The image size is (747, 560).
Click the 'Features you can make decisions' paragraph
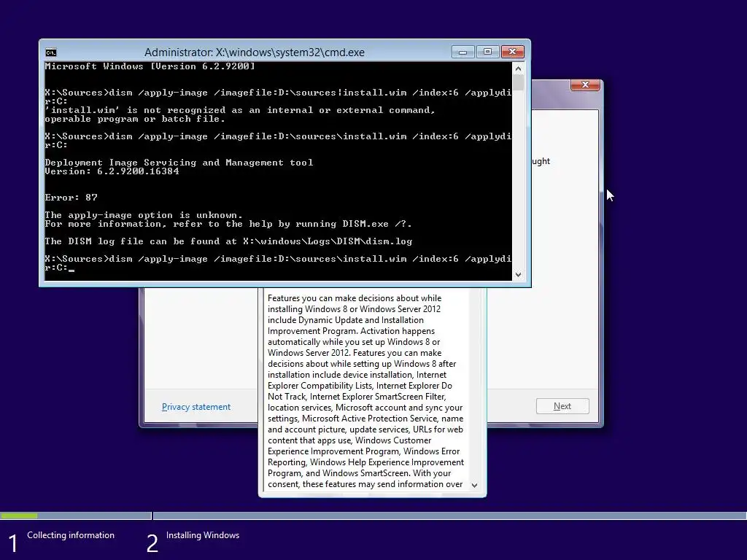pos(365,391)
